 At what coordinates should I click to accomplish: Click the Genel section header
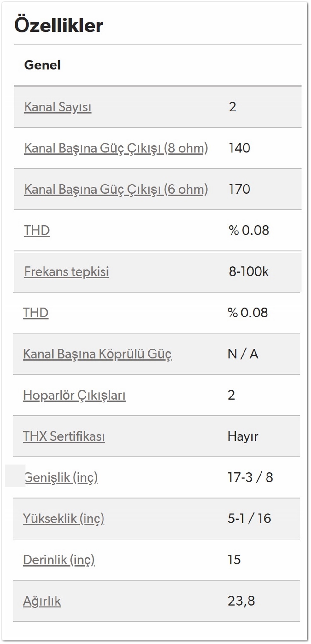[x=42, y=65]
